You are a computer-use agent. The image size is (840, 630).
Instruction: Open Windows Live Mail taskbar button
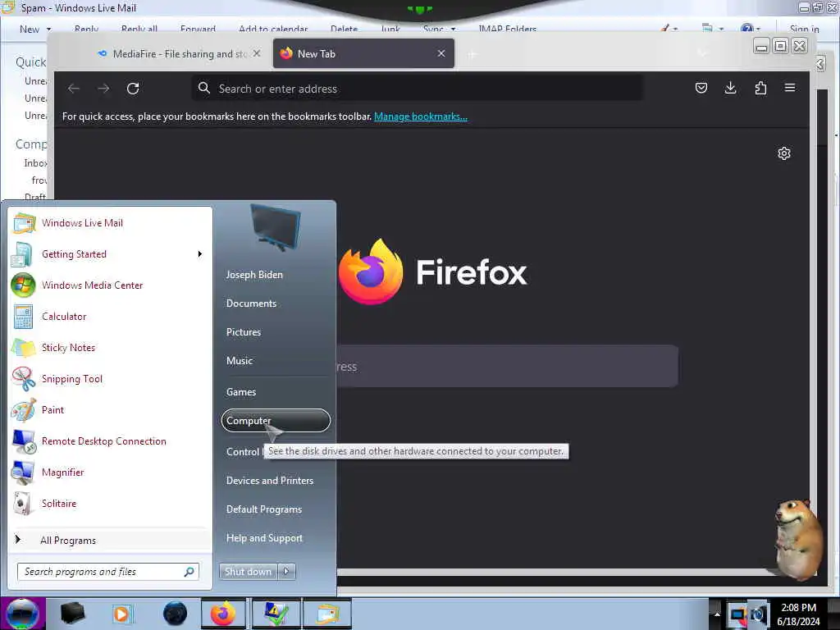[x=327, y=614]
